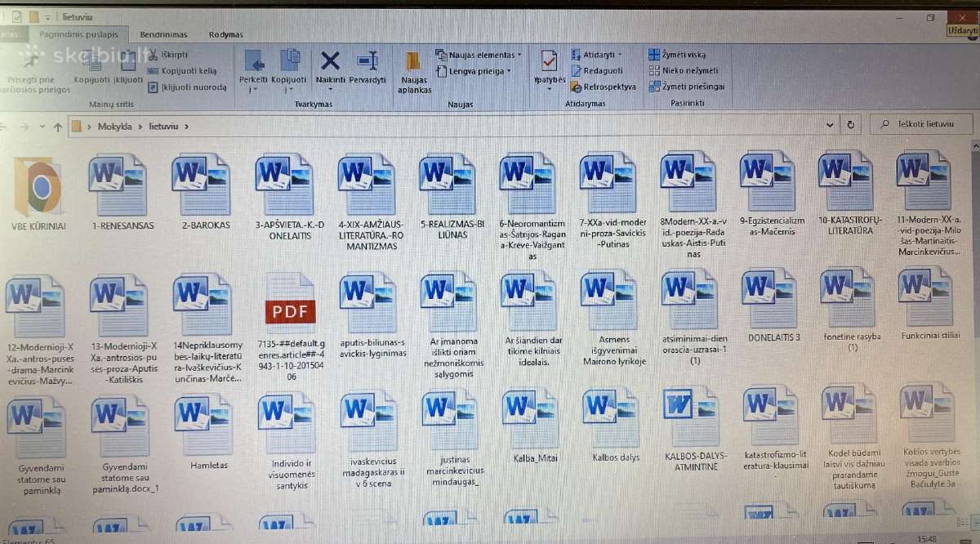Screen dimensions: 980x544
Task: Select file justinas marcinkevicius mindaugas_
Action: pos(453,439)
